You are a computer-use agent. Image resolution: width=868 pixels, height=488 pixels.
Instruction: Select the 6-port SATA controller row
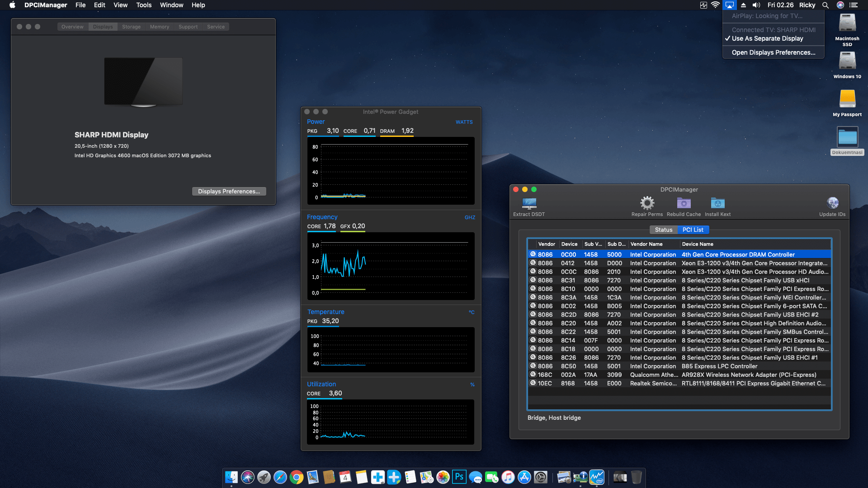pyautogui.click(x=679, y=306)
